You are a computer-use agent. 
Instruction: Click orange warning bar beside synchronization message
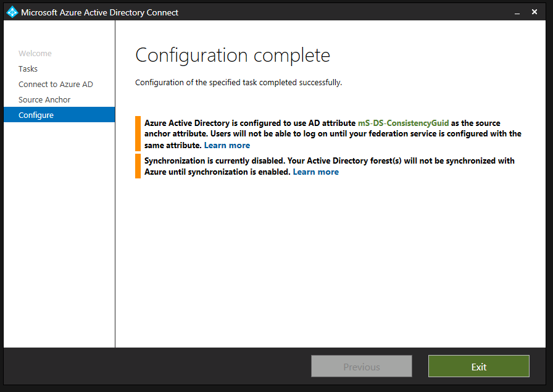[x=138, y=166]
